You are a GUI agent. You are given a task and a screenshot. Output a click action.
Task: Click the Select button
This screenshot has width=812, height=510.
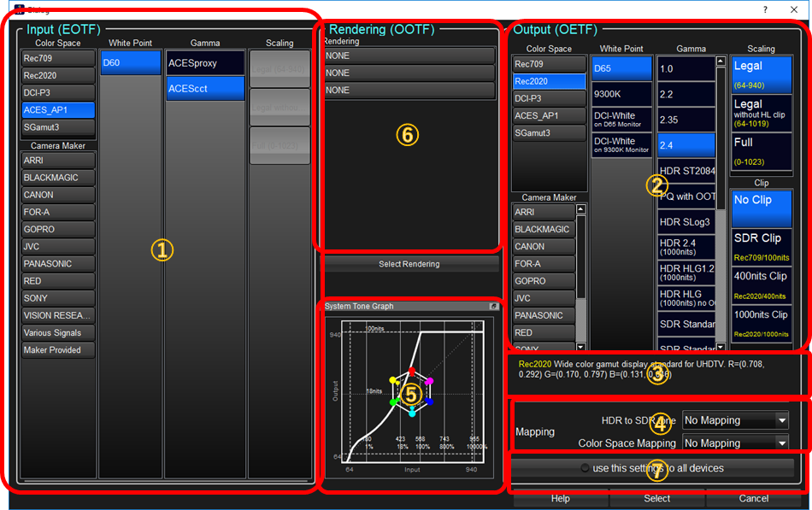pos(656,498)
